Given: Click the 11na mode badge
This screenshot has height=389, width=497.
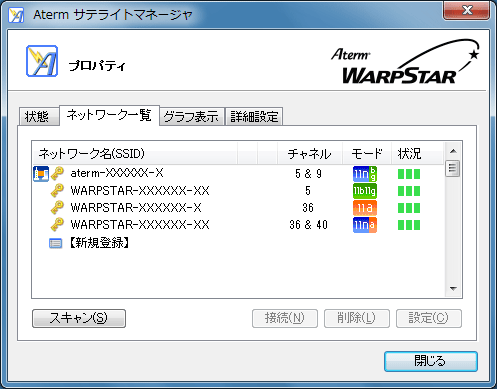Looking at the screenshot, I should coord(365,225).
